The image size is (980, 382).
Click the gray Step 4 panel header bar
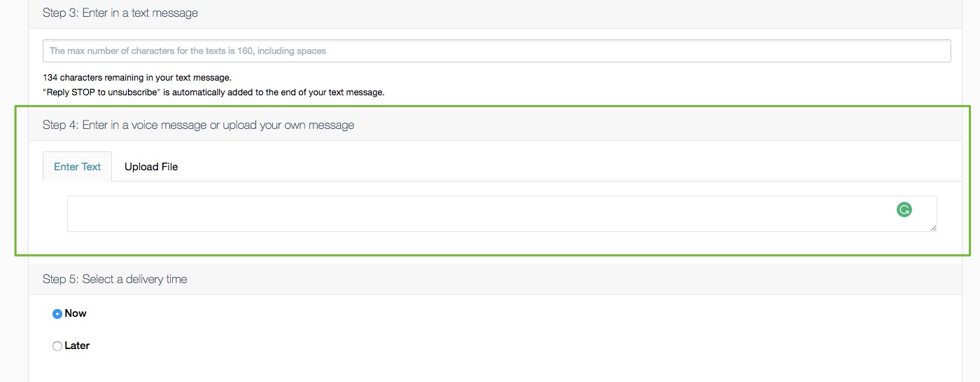pyautogui.click(x=495, y=125)
